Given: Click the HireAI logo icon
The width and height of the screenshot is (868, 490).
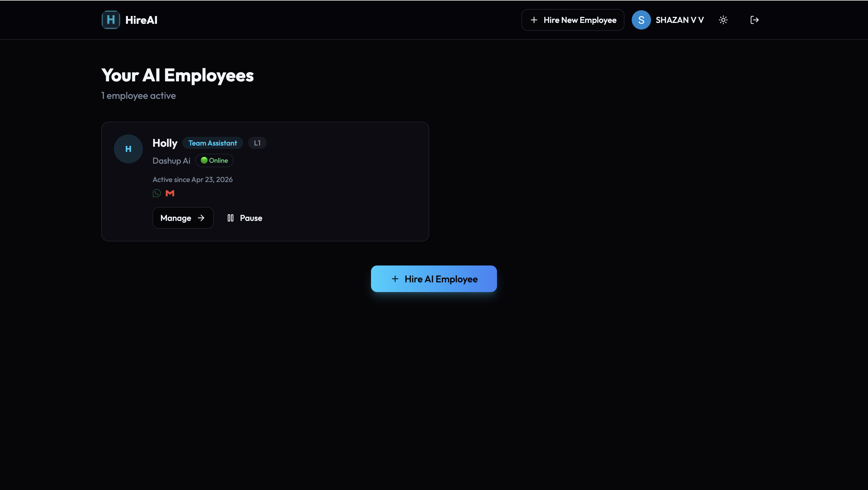Looking at the screenshot, I should pyautogui.click(x=111, y=20).
